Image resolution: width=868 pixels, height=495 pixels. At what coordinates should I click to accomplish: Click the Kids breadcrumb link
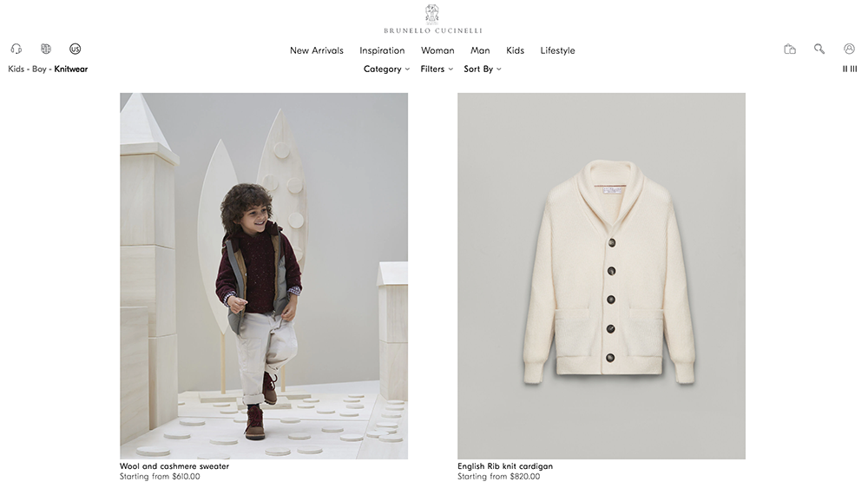tap(16, 69)
